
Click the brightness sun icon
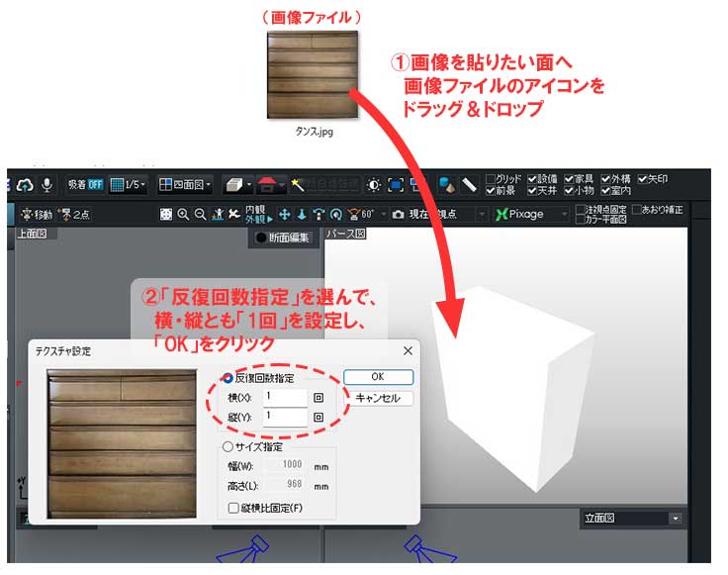[373, 184]
